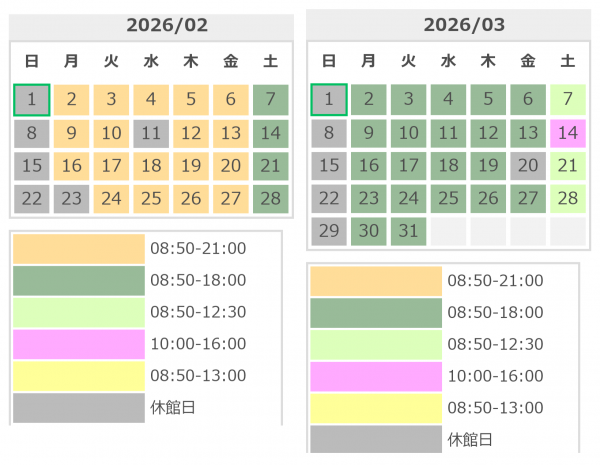Choose March 20 gray closed day
Image resolution: width=600 pixels, height=465 pixels.
pyautogui.click(x=527, y=165)
